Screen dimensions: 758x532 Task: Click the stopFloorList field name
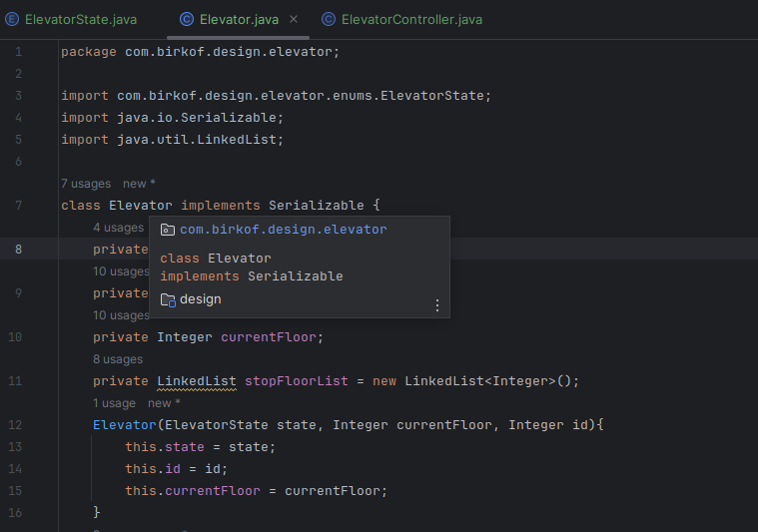296,381
